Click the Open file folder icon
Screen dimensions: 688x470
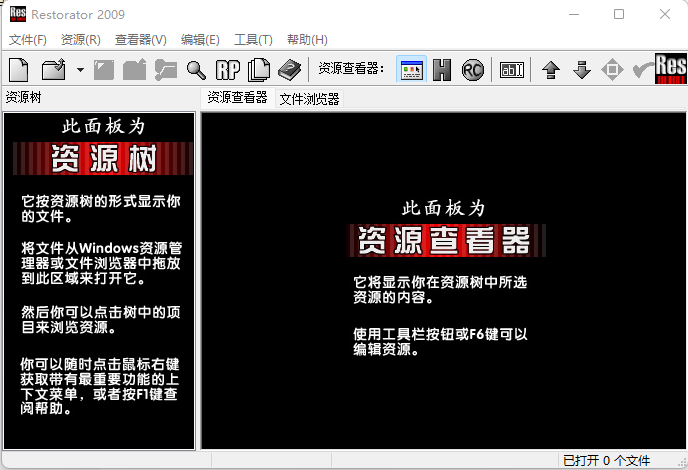(x=54, y=70)
